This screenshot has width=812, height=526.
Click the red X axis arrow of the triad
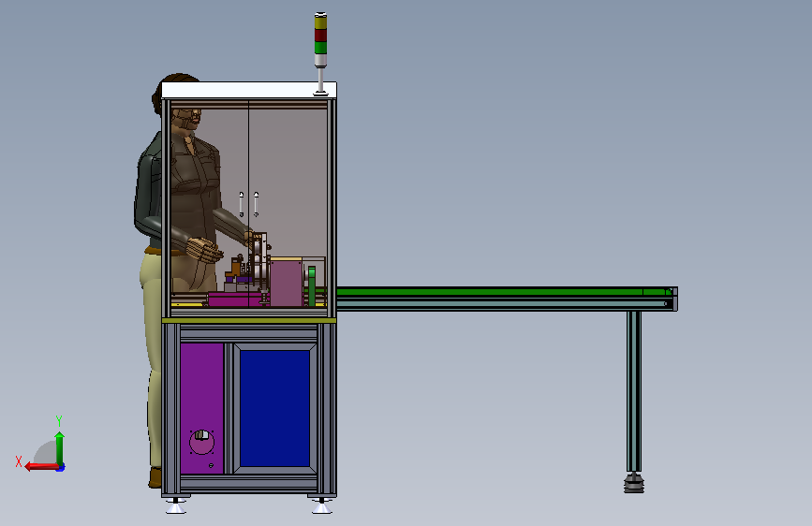pyautogui.click(x=41, y=467)
